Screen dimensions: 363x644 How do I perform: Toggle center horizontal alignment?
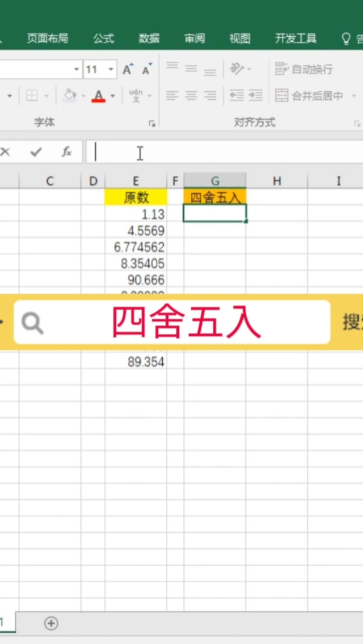pyautogui.click(x=191, y=95)
